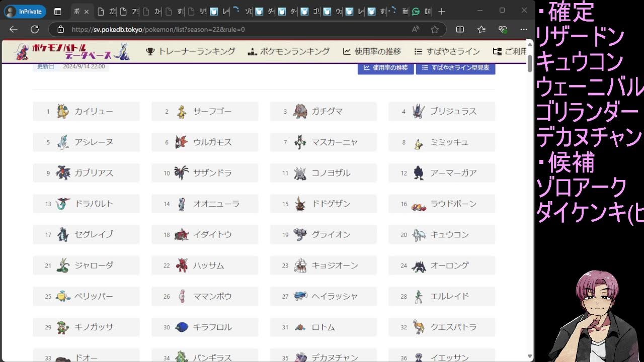Open ポケモンランキング menu item
This screenshot has height=362, width=644.
pyautogui.click(x=289, y=51)
